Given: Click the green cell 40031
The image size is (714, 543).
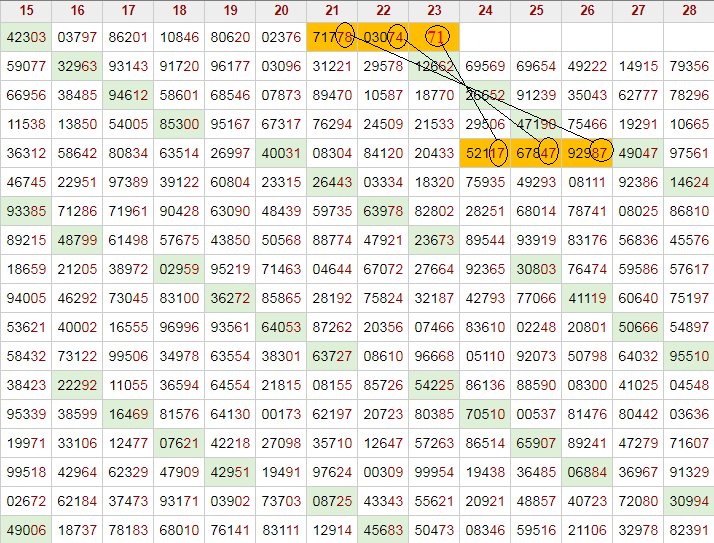Looking at the screenshot, I should (281, 153).
